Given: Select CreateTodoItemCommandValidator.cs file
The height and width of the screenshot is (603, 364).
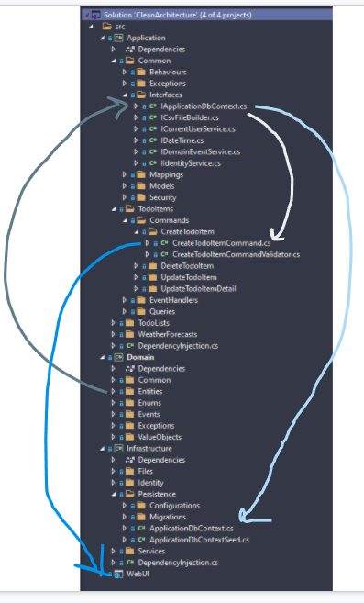Looking at the screenshot, I should [236, 254].
